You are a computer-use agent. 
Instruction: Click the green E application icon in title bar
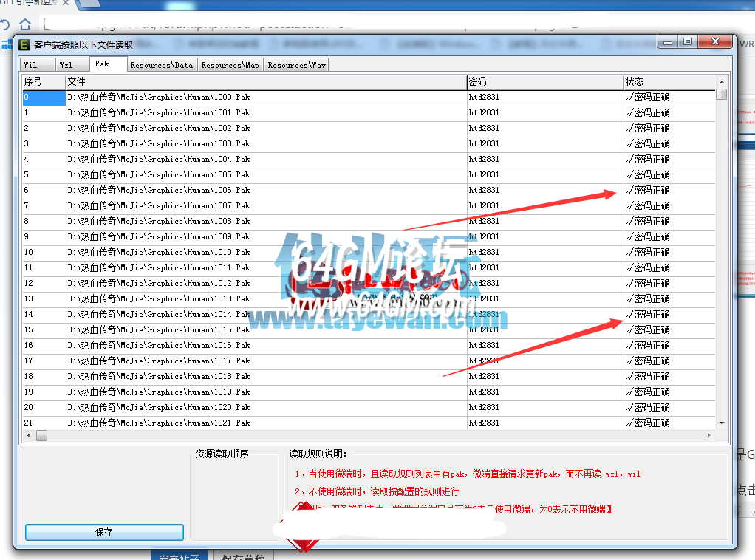(x=24, y=45)
